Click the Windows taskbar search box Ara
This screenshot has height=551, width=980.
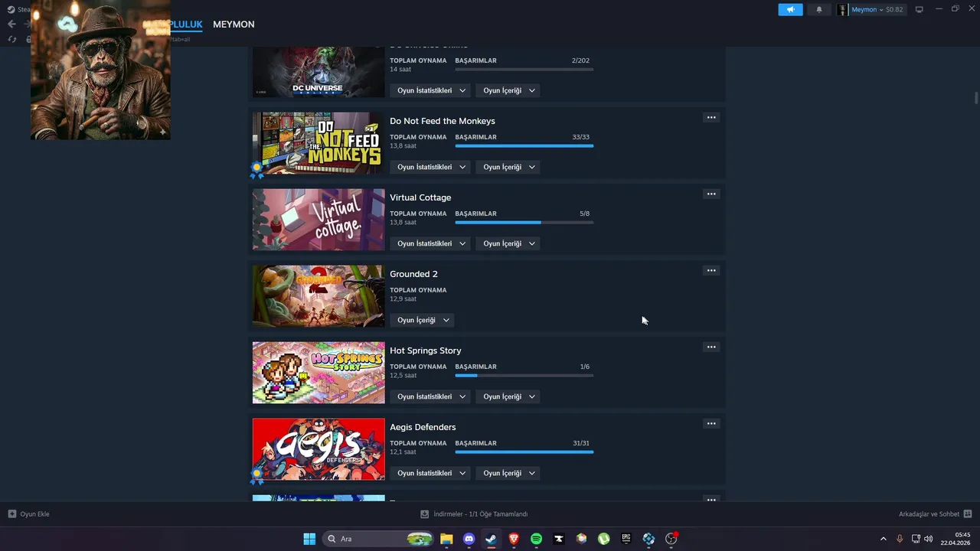[x=379, y=539]
